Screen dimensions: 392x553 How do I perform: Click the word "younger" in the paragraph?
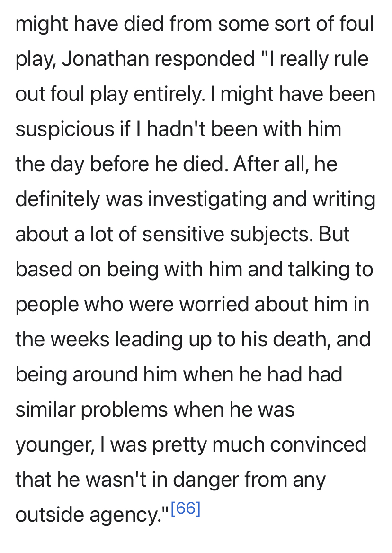(55, 444)
